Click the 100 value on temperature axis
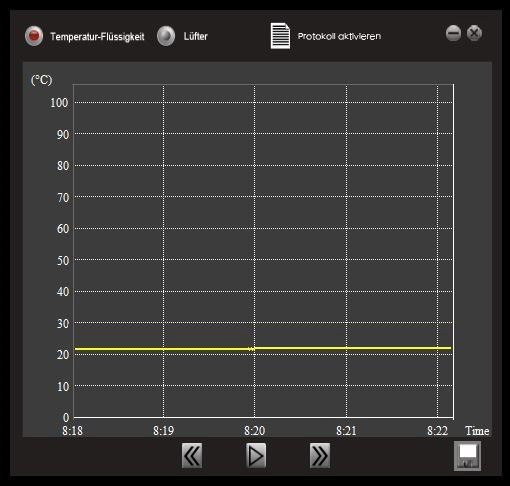This screenshot has height=486, width=510. pyautogui.click(x=59, y=103)
